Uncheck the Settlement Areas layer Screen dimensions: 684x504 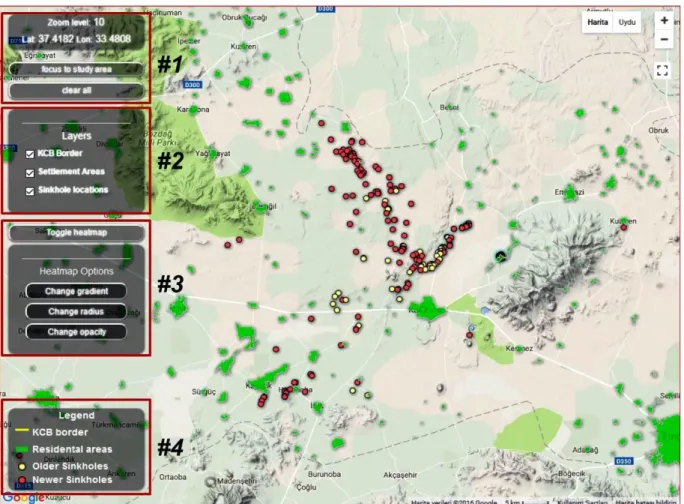(30, 173)
